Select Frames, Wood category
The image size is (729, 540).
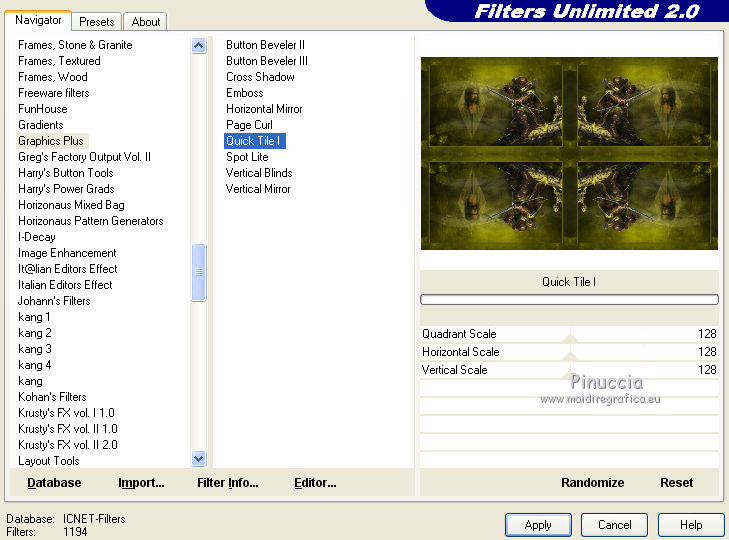tap(53, 77)
